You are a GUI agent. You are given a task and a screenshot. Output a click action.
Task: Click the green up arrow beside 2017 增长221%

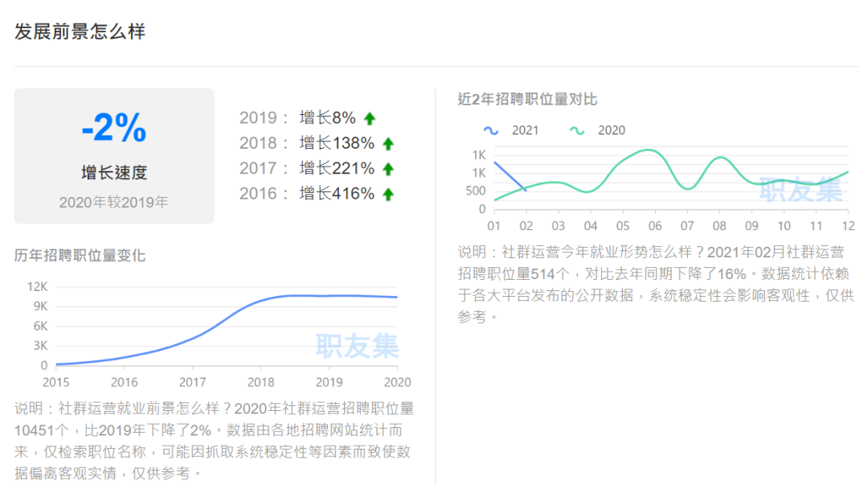[388, 169]
